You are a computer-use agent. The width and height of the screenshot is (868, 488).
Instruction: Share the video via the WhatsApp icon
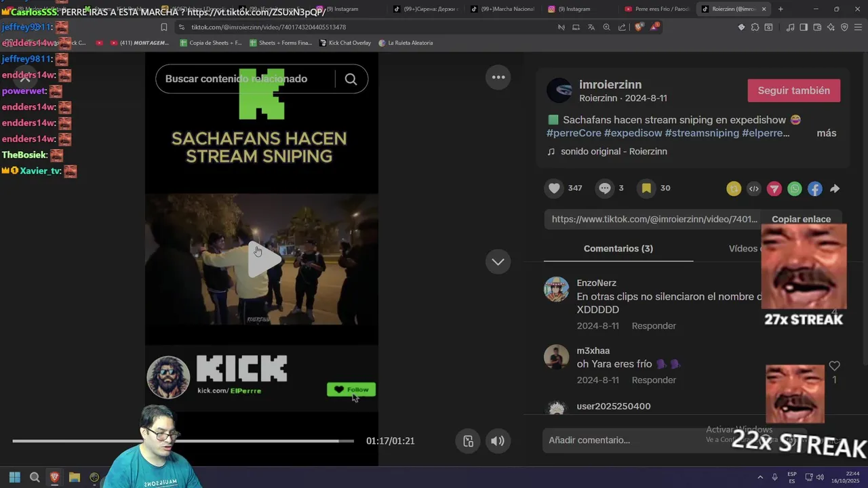[x=794, y=189]
